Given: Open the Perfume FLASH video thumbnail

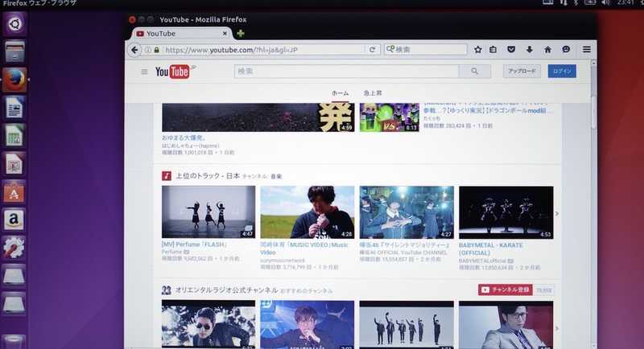Looking at the screenshot, I should point(208,212).
